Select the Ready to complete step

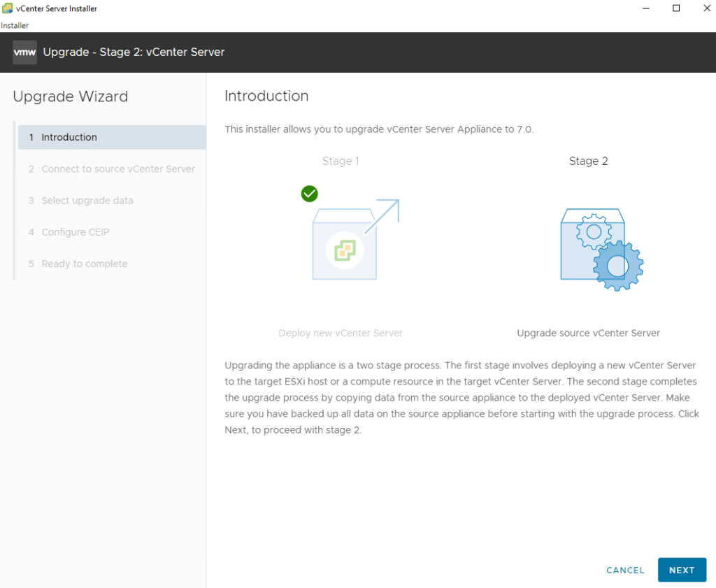coord(84,264)
